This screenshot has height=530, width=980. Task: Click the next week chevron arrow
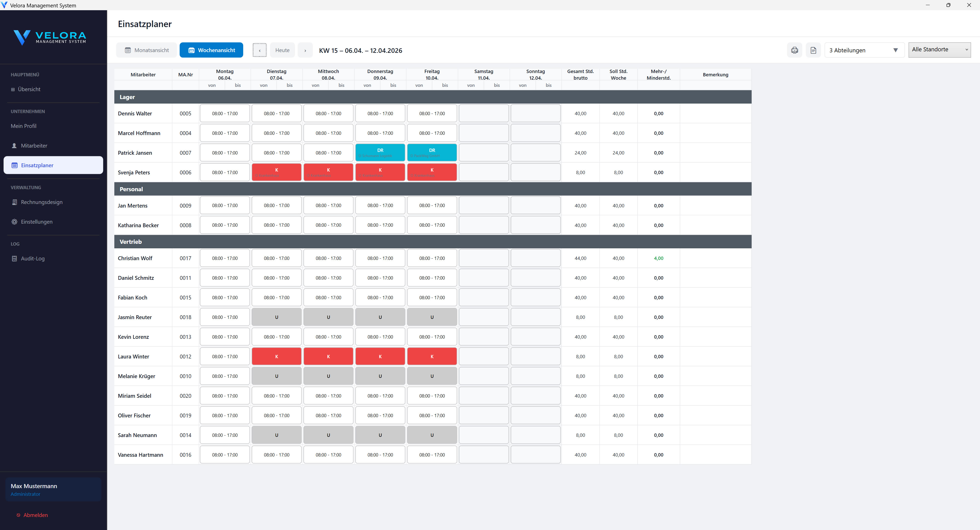click(x=305, y=50)
